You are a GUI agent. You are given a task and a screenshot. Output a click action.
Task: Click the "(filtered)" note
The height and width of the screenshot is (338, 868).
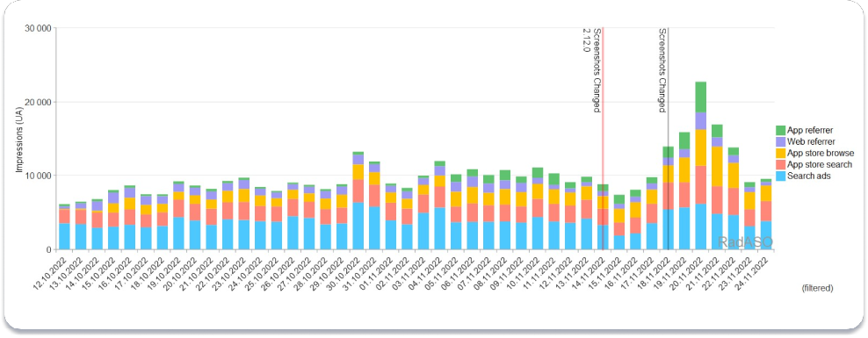tap(817, 288)
